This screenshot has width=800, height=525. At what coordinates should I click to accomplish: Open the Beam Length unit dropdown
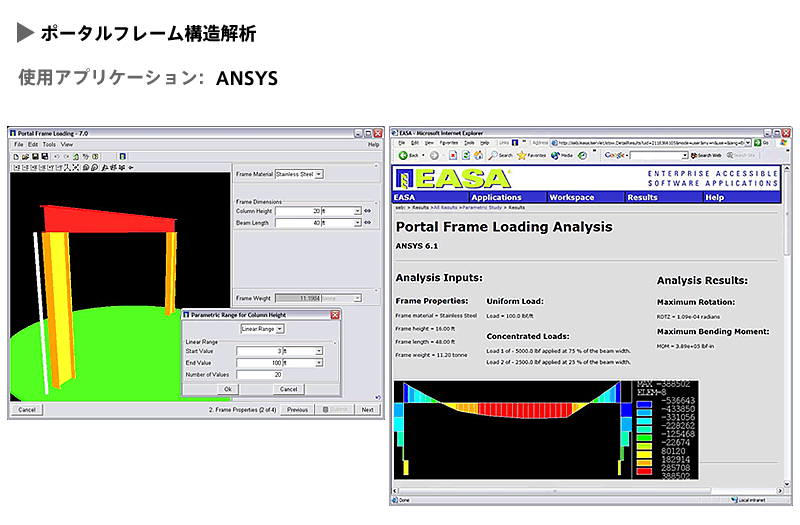(357, 222)
